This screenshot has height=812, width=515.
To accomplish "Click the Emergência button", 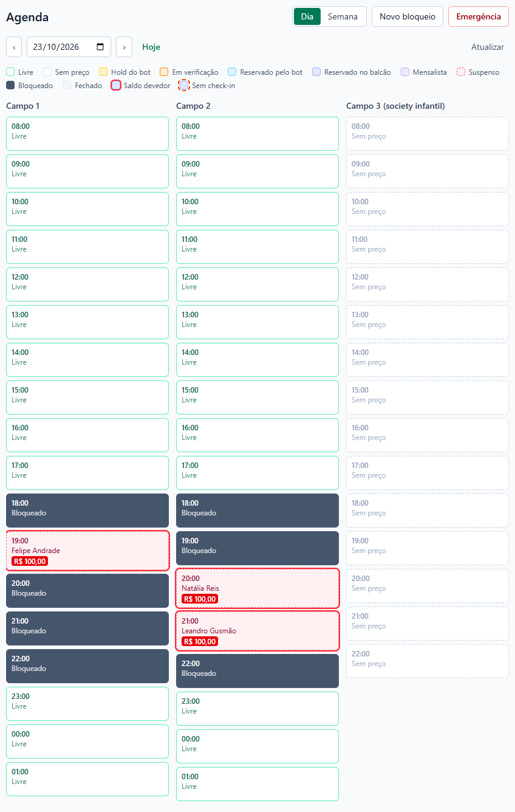I will 479,16.
